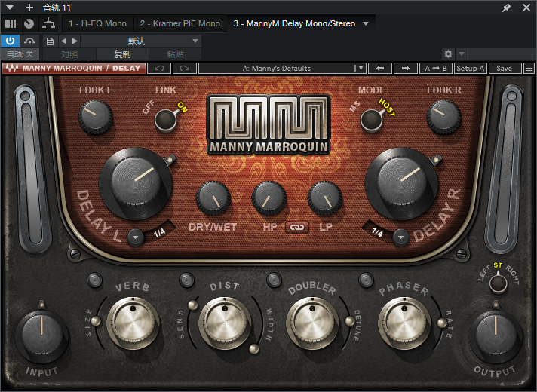Viewport: 537px width, 392px height.
Task: Enable the PHASER effect button
Action: click(x=366, y=280)
